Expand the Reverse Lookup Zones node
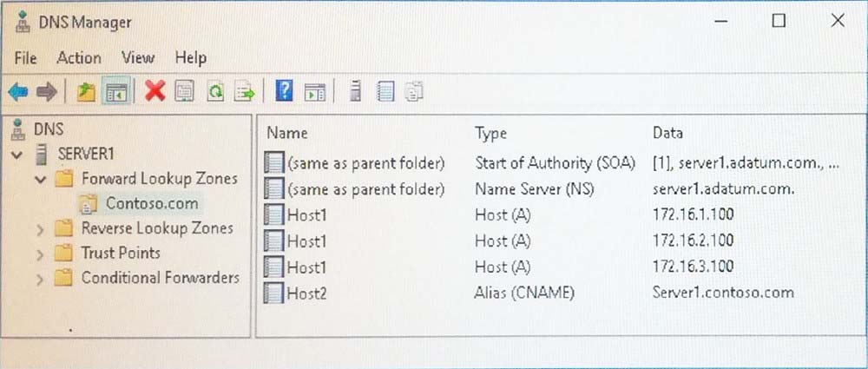The image size is (868, 369). [x=40, y=229]
